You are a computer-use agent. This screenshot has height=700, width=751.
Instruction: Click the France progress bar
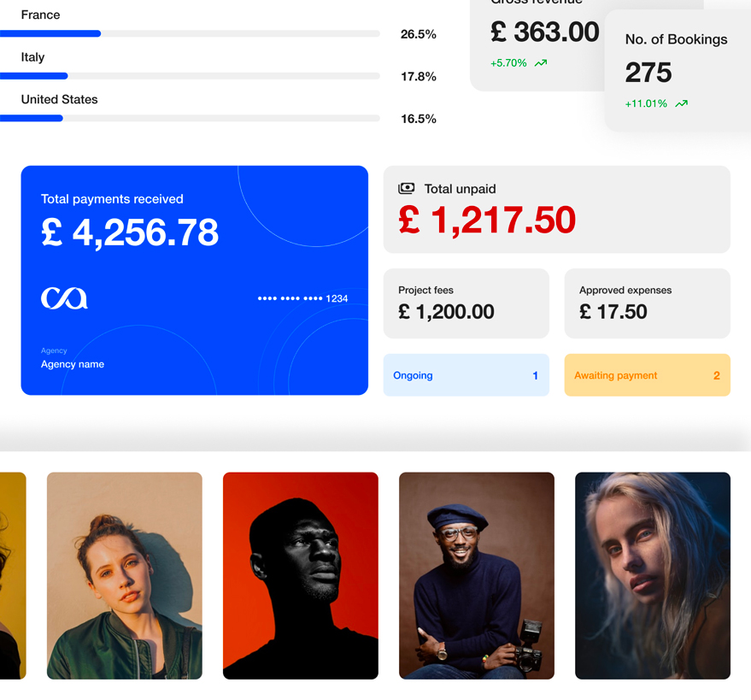[x=191, y=33]
